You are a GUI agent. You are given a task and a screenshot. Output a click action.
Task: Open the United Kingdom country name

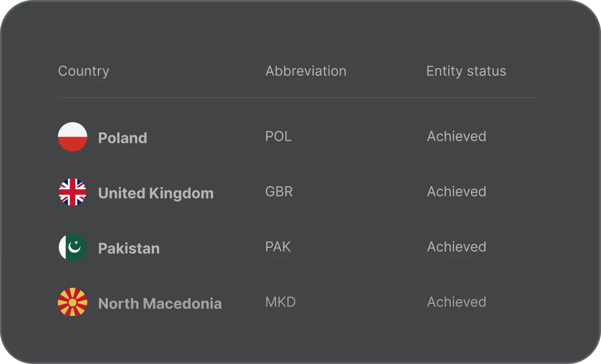[x=155, y=194]
